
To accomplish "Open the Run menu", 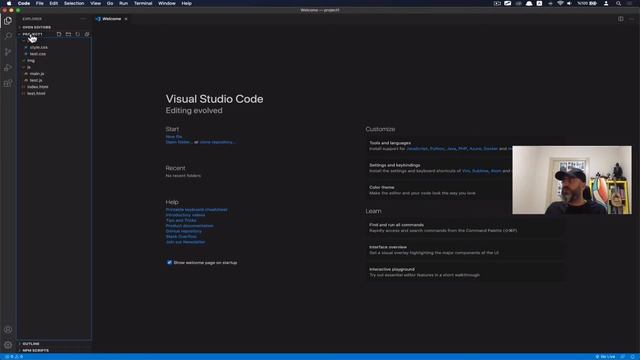I will [123, 3].
